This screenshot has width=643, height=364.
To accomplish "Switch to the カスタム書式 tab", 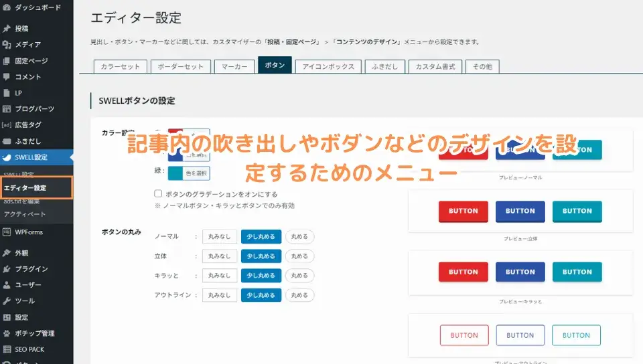I will (x=435, y=66).
